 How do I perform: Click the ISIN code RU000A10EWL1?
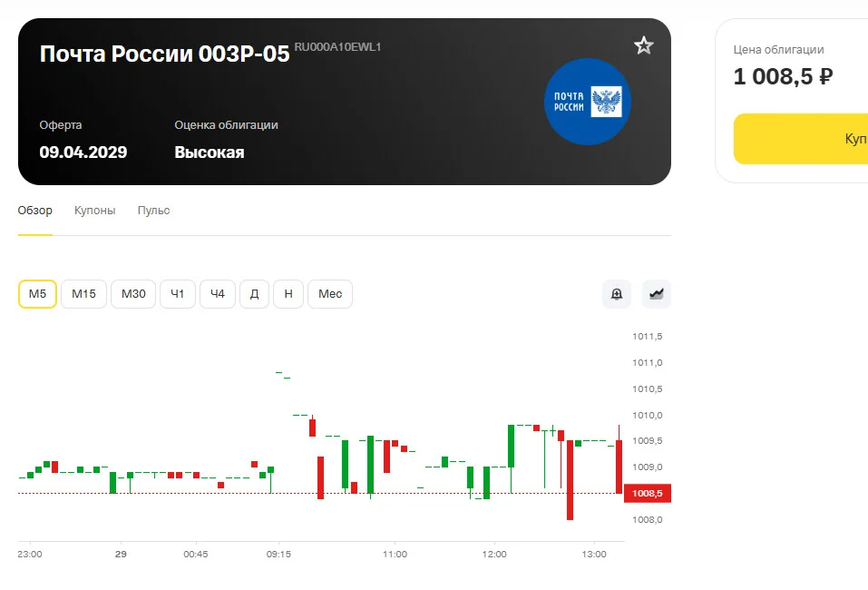[337, 47]
